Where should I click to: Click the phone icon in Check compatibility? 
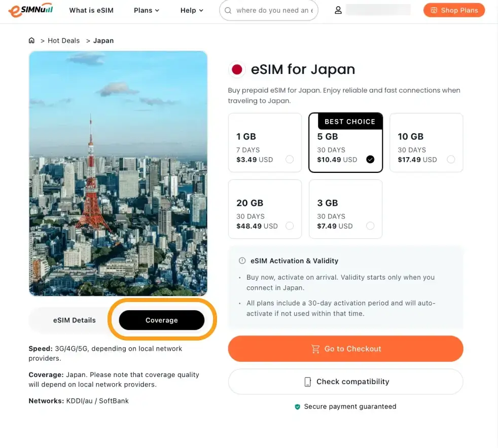(307, 382)
